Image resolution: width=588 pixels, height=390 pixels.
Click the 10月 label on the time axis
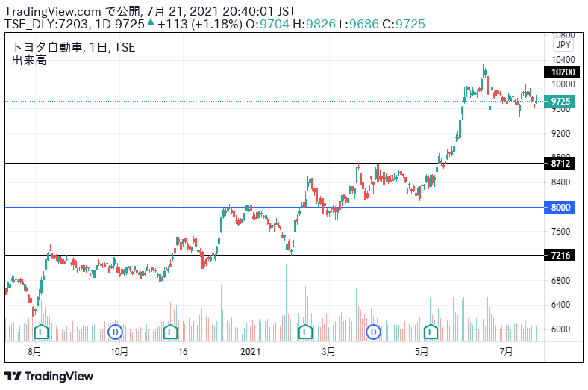coord(119,352)
